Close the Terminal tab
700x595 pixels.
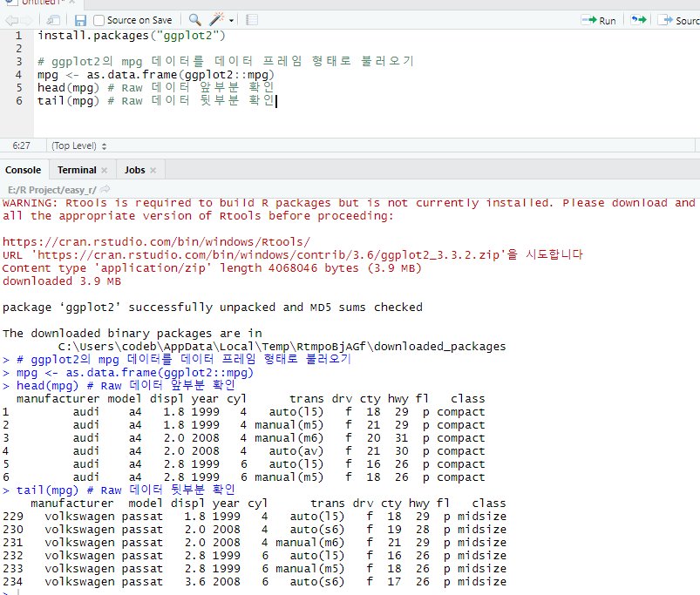pyautogui.click(x=105, y=171)
